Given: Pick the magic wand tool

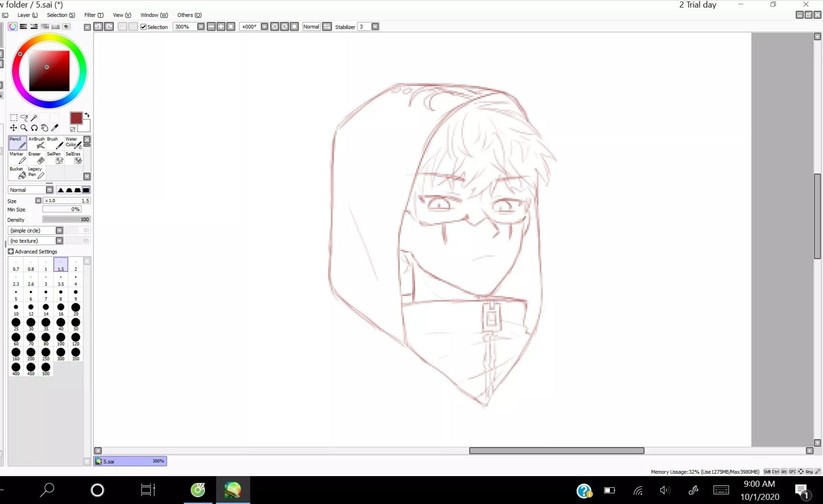Looking at the screenshot, I should click(x=34, y=118).
